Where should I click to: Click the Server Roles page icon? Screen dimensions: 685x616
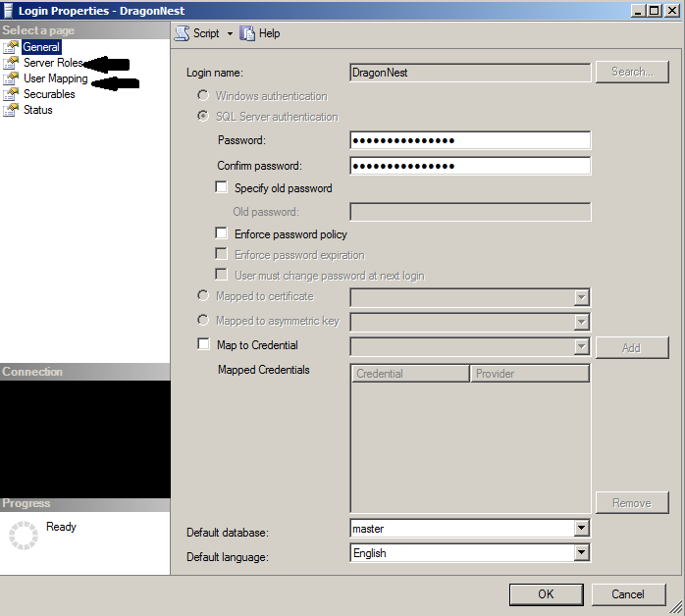coord(11,63)
